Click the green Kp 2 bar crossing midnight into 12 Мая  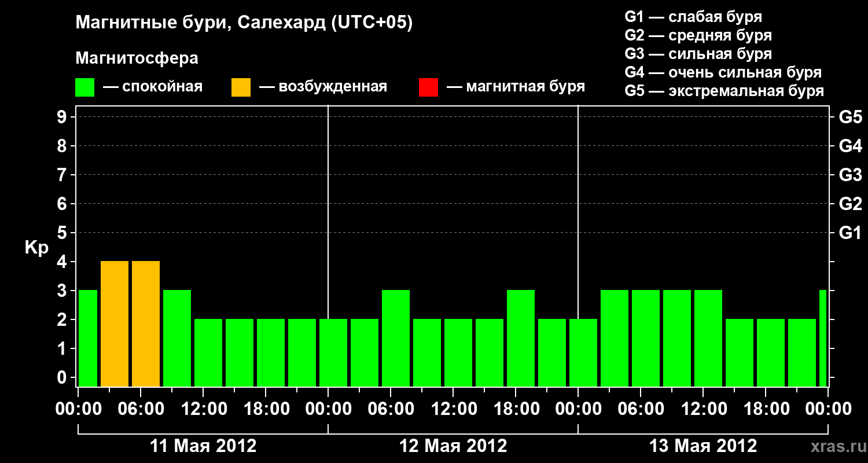coord(333,353)
